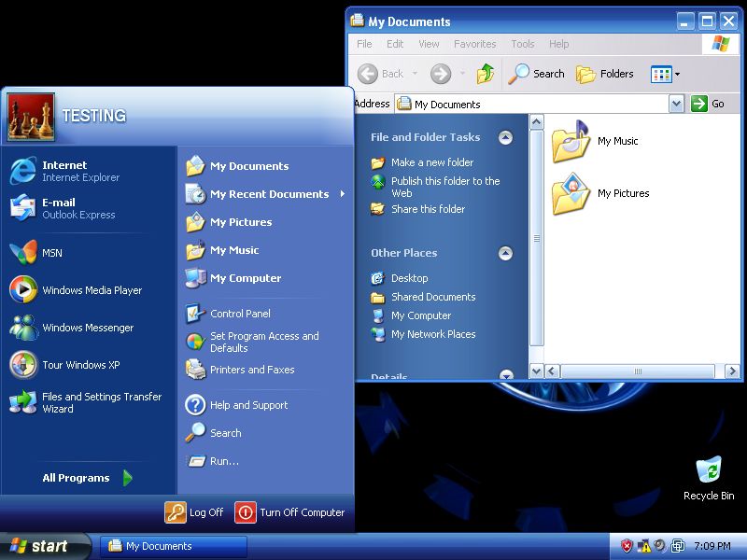Click the Log Off button
The image size is (747, 560).
[194, 512]
